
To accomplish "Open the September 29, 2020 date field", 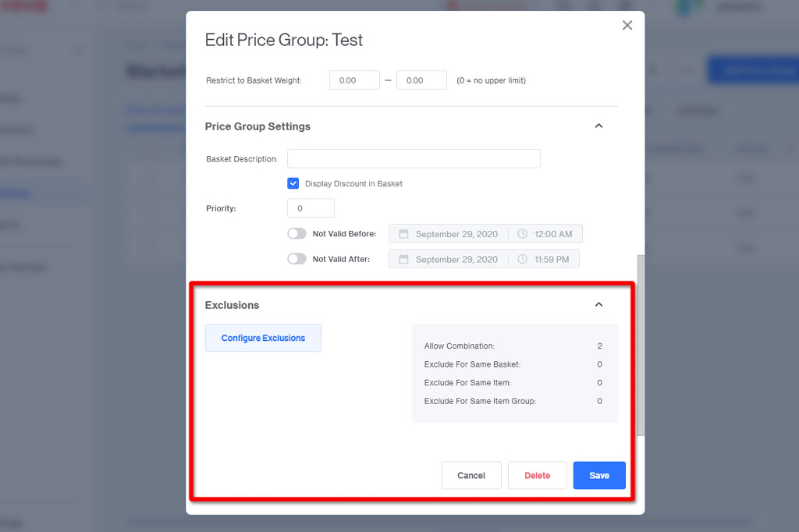I will [449, 233].
